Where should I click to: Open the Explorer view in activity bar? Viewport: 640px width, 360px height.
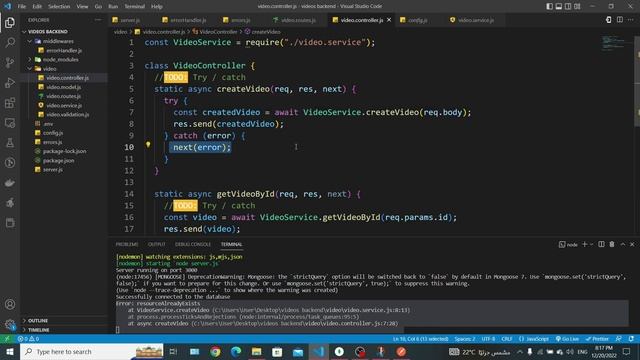[10, 22]
